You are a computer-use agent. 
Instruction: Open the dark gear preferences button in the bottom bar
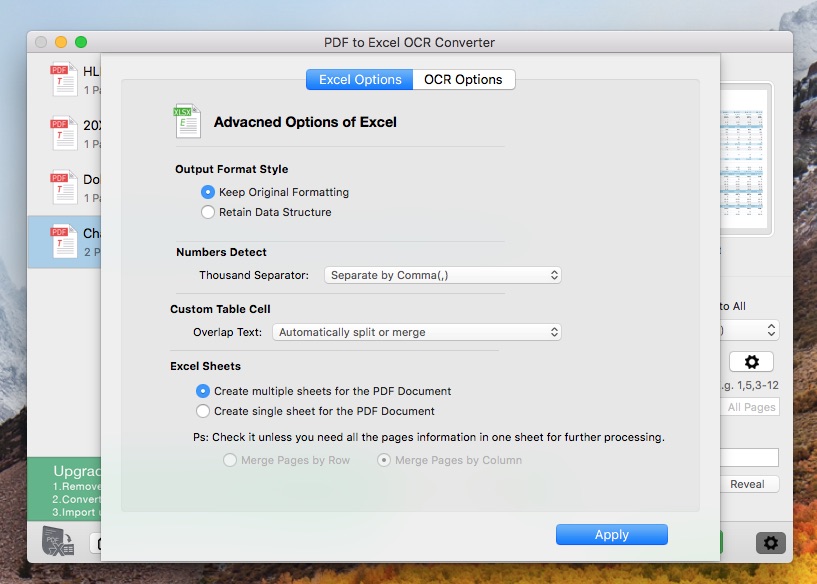[x=771, y=543]
